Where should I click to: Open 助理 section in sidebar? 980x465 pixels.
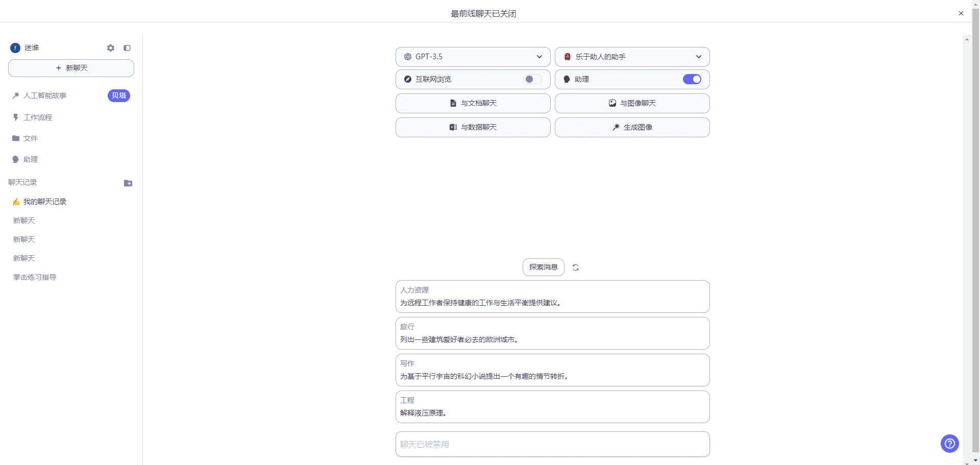[x=31, y=159]
